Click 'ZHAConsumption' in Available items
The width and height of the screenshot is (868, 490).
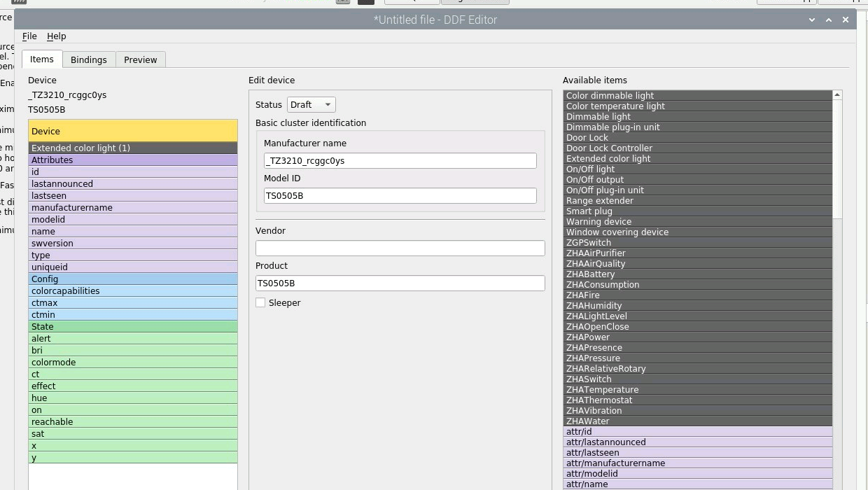pyautogui.click(x=698, y=285)
